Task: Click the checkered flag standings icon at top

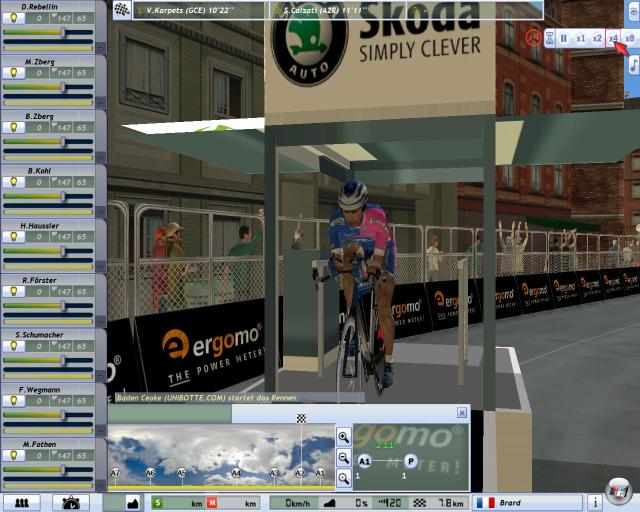Action: (121, 10)
